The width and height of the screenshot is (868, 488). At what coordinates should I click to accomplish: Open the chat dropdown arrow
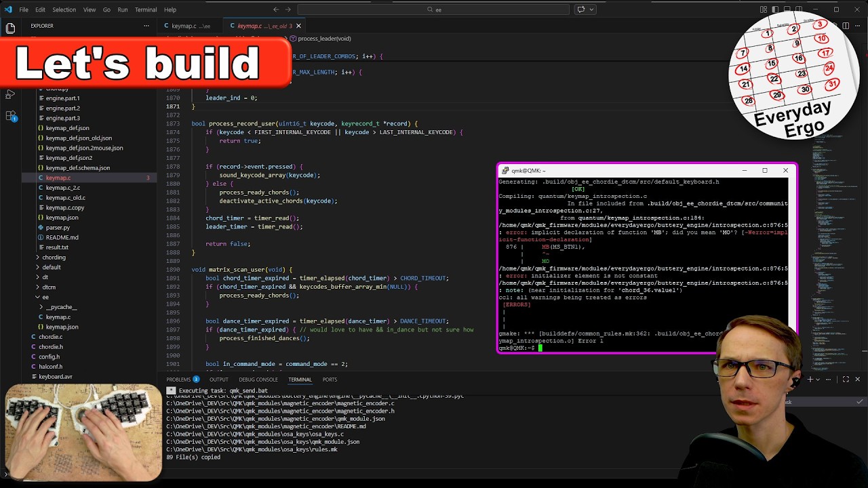[x=591, y=9]
